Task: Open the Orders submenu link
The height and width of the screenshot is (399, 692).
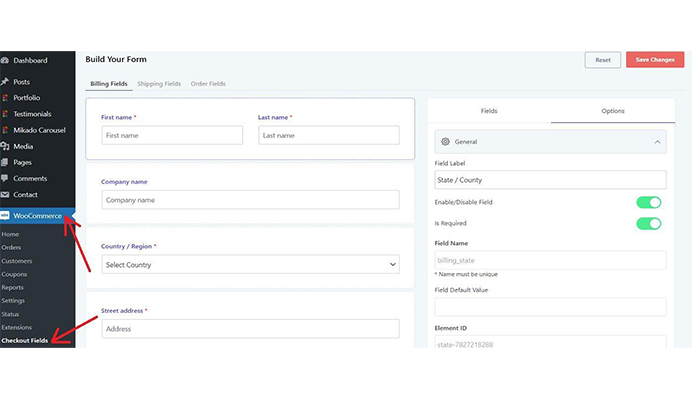Action: pyautogui.click(x=11, y=248)
